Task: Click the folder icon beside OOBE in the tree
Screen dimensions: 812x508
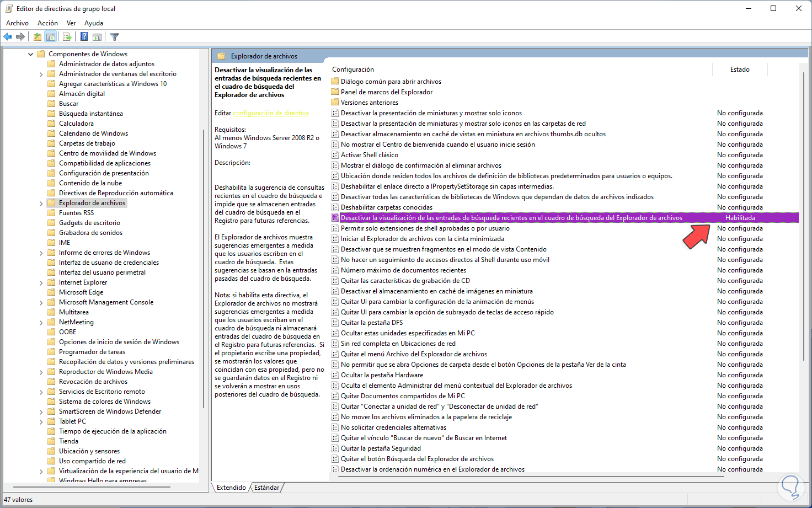Action: [51, 332]
